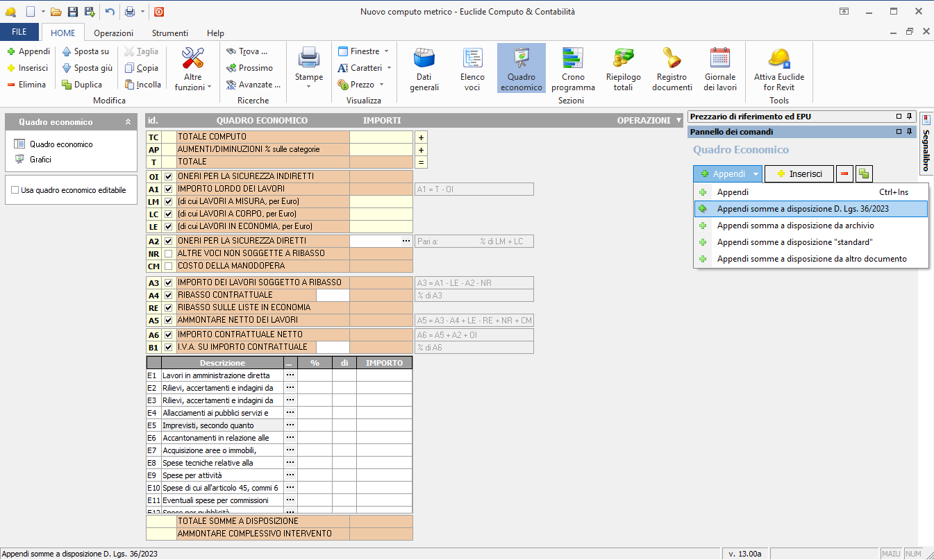Enable Usa quadro economico editabile checkbox
The height and width of the screenshot is (560, 934).
(15, 190)
